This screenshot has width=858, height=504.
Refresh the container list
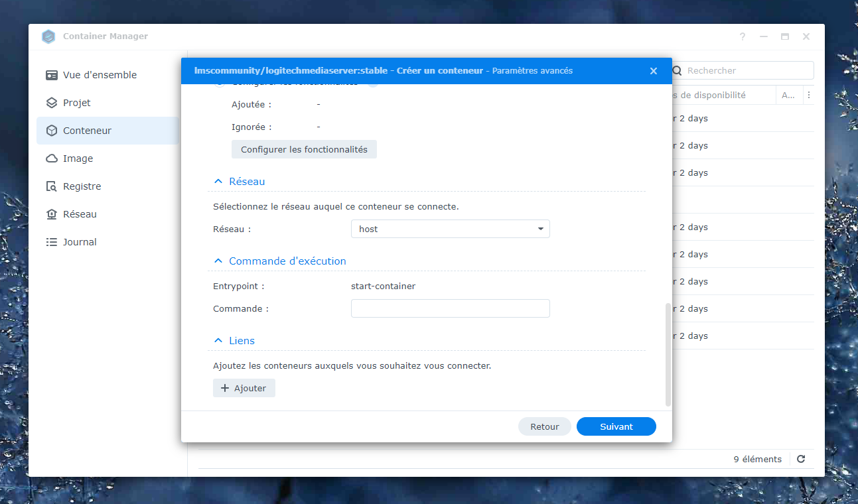(801, 459)
